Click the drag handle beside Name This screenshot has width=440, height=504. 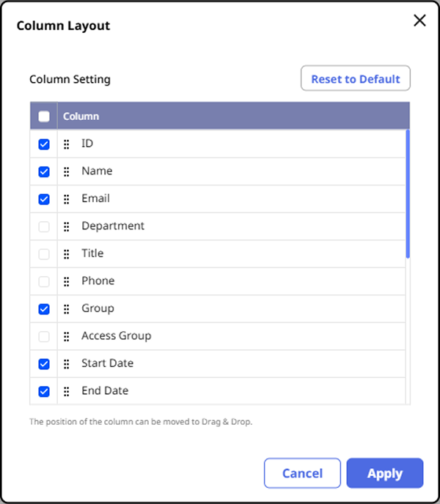pyautogui.click(x=66, y=171)
